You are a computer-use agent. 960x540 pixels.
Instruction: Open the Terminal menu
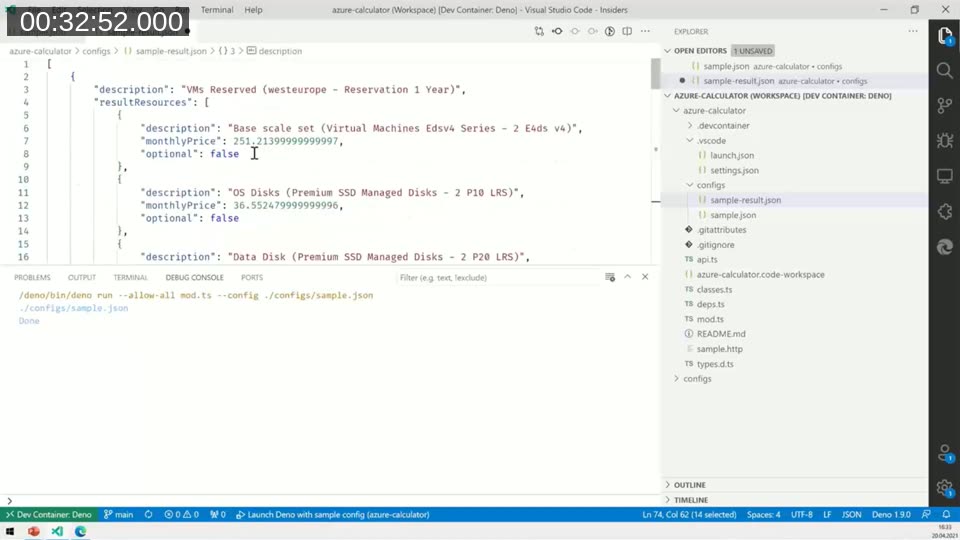(217, 10)
